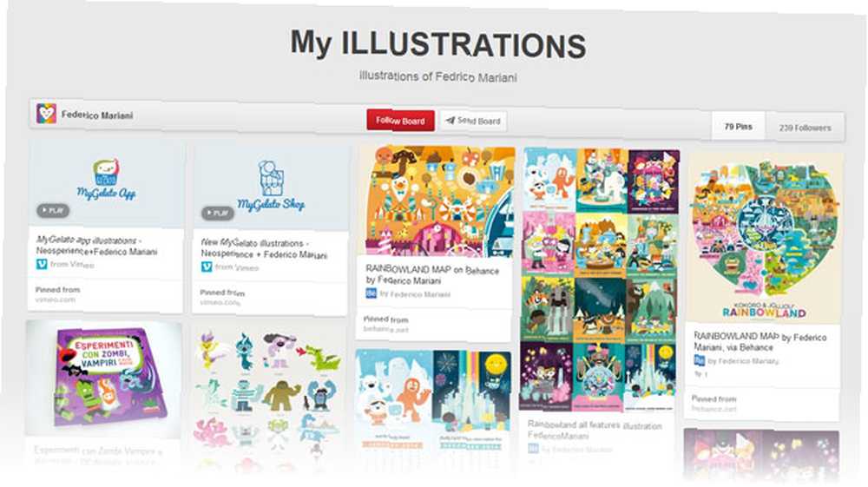
Task: Open the orange RAINBOWLAND MAP pin image
Action: pyautogui.click(x=437, y=201)
